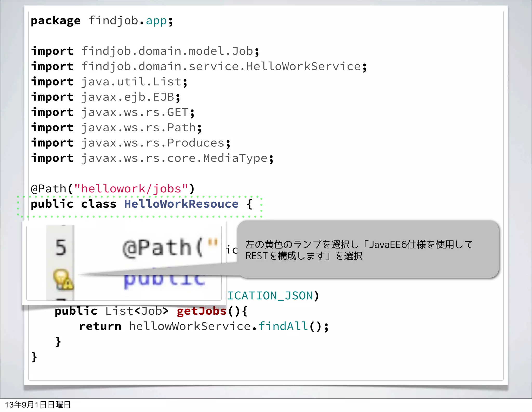The height and width of the screenshot is (412, 532).
Task: Click the HelloWorkService import line
Action: coord(199,67)
